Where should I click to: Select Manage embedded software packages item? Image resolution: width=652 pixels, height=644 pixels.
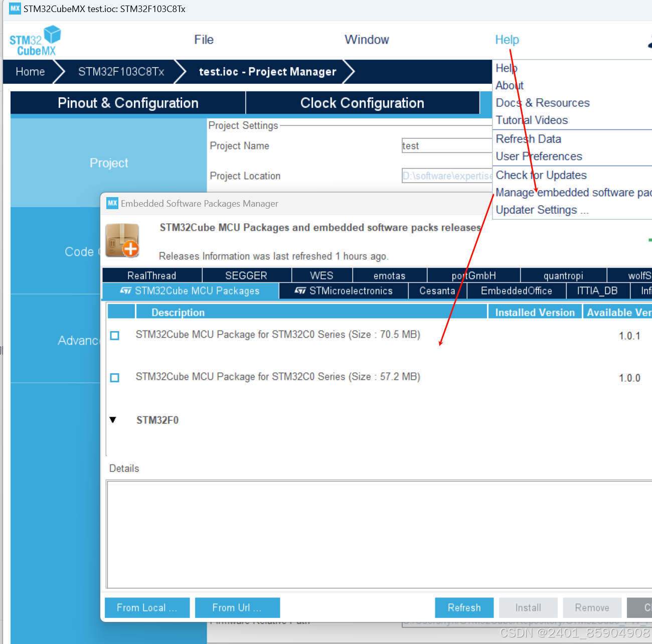click(573, 193)
